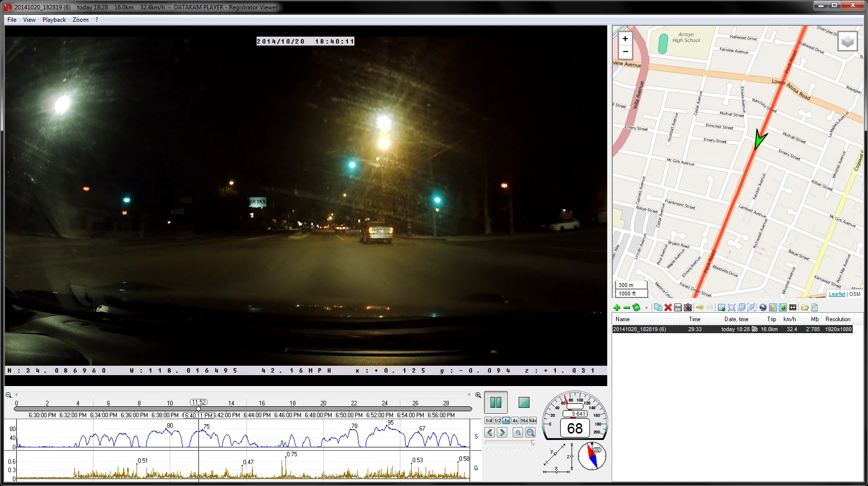Click the 6:44:00 PM timeline label
This screenshot has width=868, height=486.
click(x=257, y=415)
